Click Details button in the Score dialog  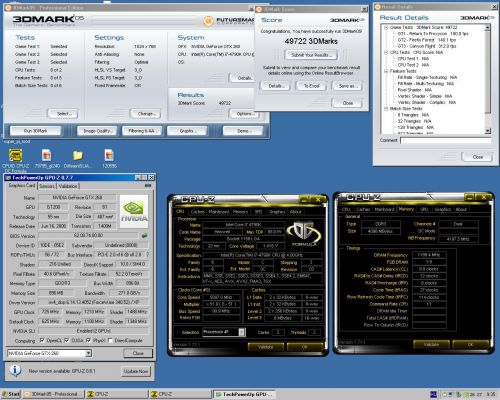coord(276,86)
